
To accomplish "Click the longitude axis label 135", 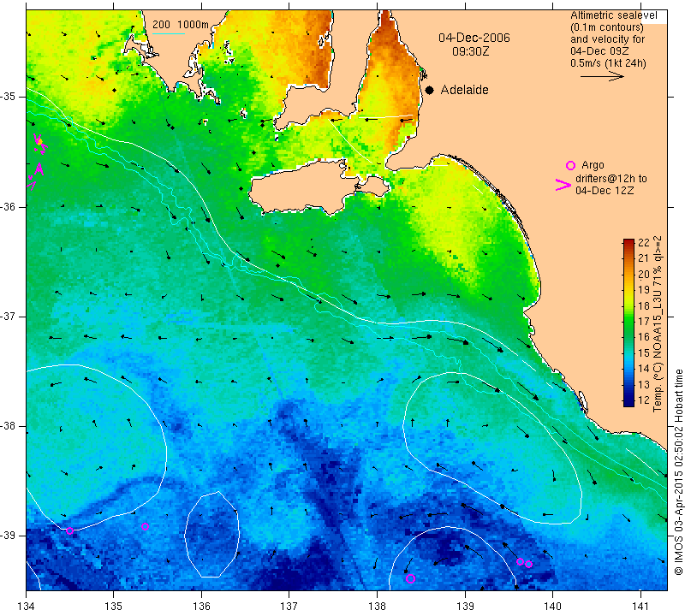I will click(114, 606).
